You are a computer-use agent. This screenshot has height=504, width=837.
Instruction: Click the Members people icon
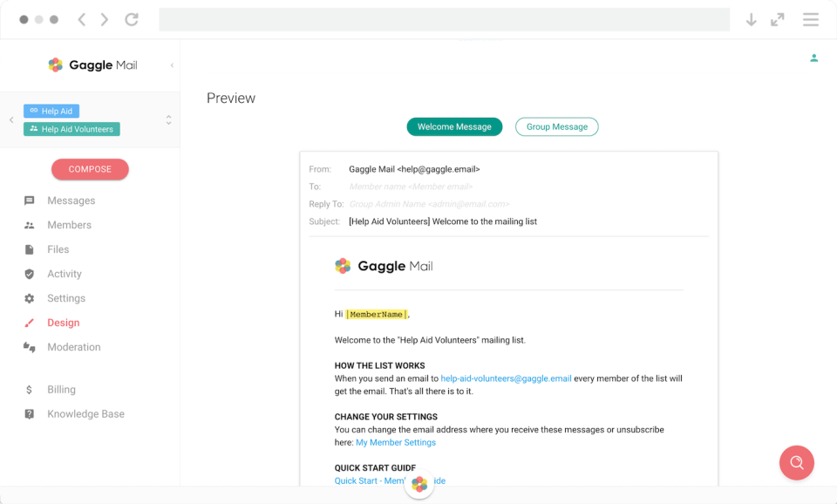30,225
